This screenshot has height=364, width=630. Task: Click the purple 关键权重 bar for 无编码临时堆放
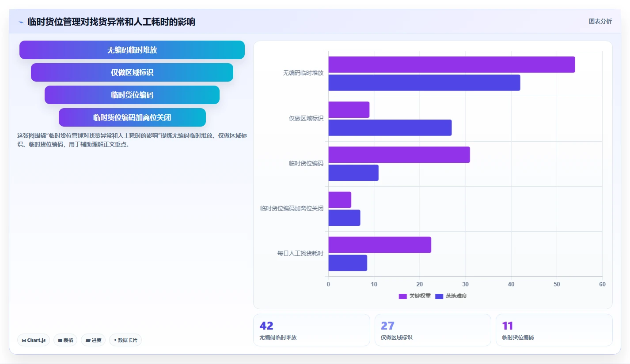[x=452, y=64]
